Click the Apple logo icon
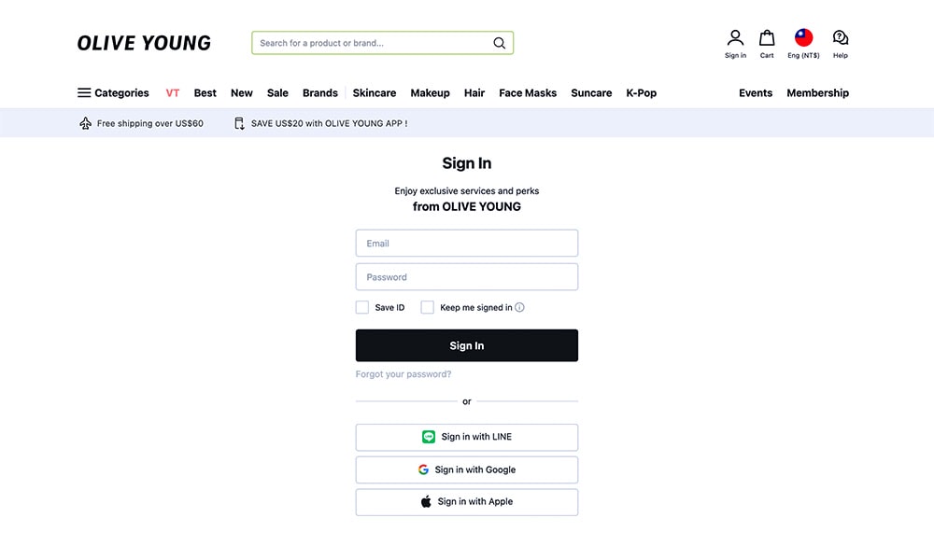Image resolution: width=934 pixels, height=560 pixels. 426,502
